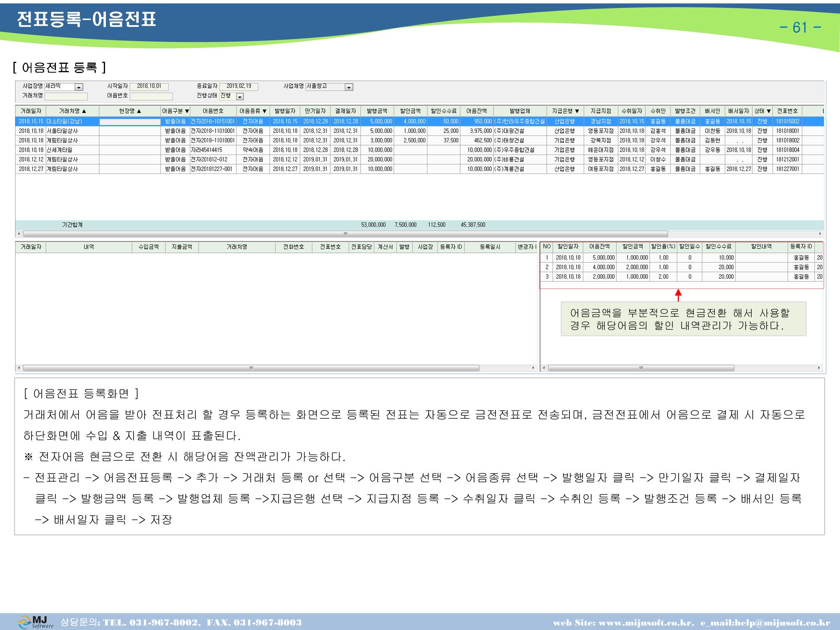Click the 발행업체 column header
Image resolution: width=840 pixels, height=630 pixels.
(x=520, y=111)
